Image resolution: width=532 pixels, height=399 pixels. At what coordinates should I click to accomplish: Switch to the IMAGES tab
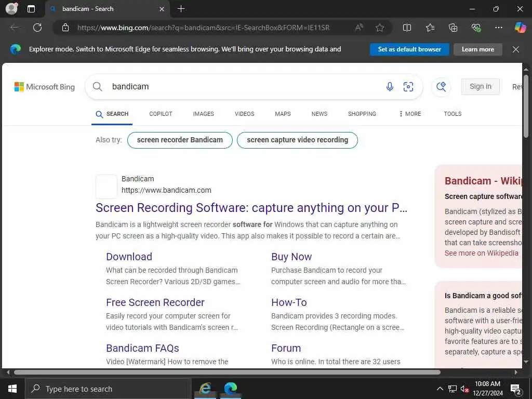[x=203, y=114]
